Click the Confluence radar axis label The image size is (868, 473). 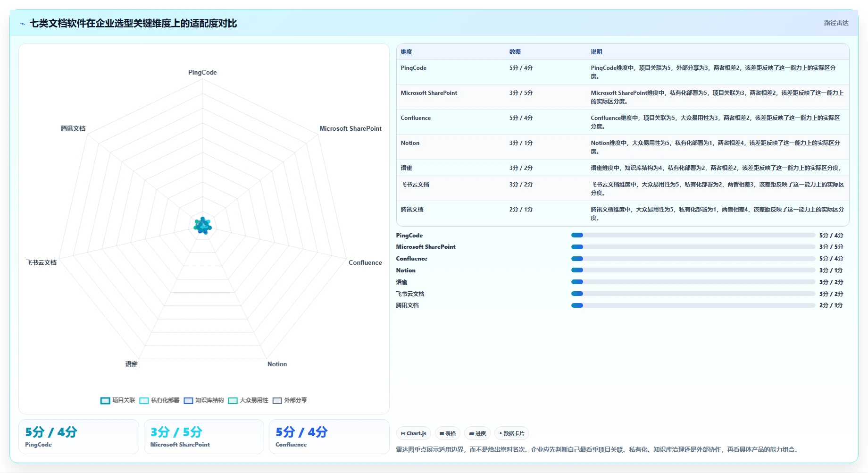[x=365, y=262]
